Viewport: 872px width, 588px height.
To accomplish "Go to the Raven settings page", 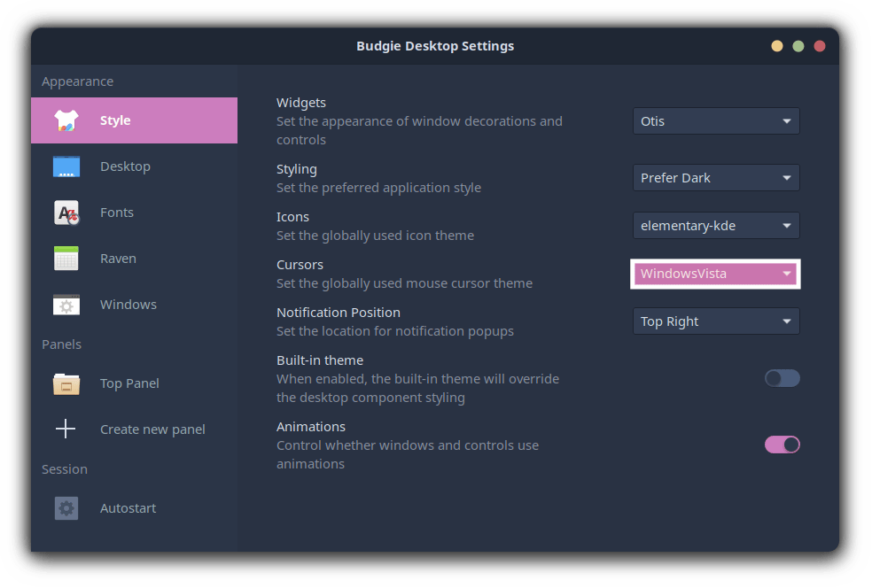I will pyautogui.click(x=118, y=259).
